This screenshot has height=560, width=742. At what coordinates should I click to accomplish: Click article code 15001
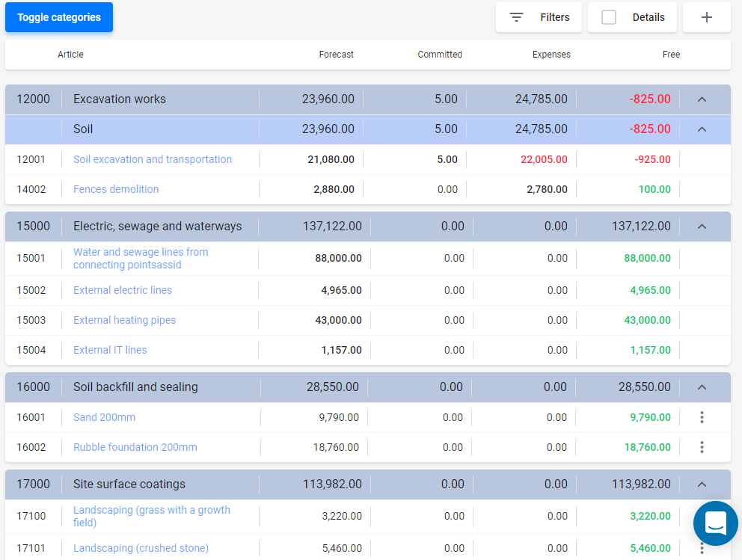tap(31, 258)
